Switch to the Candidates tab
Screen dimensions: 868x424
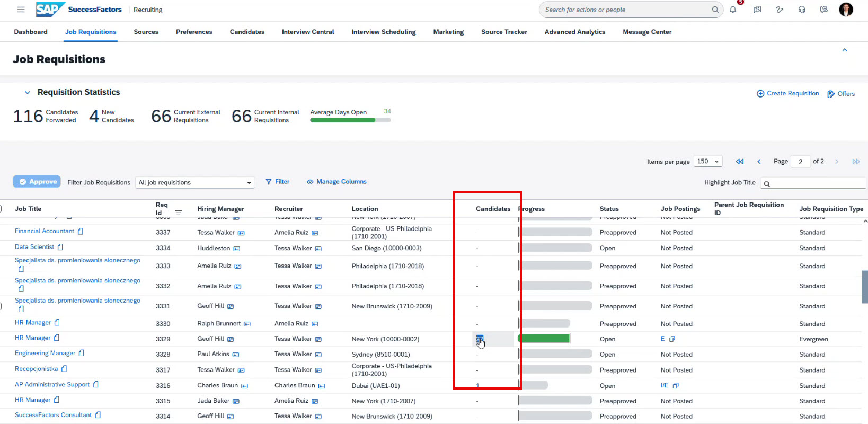click(247, 32)
